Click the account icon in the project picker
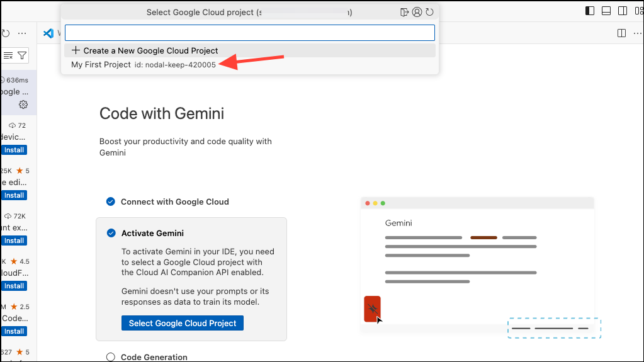Screen dimensions: 644x362 pos(417,12)
